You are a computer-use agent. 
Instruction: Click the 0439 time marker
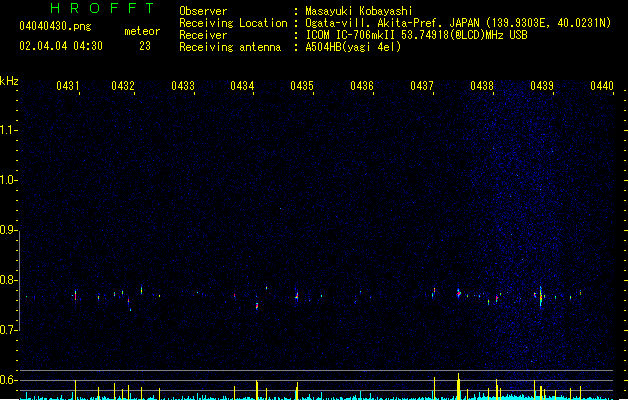click(542, 86)
